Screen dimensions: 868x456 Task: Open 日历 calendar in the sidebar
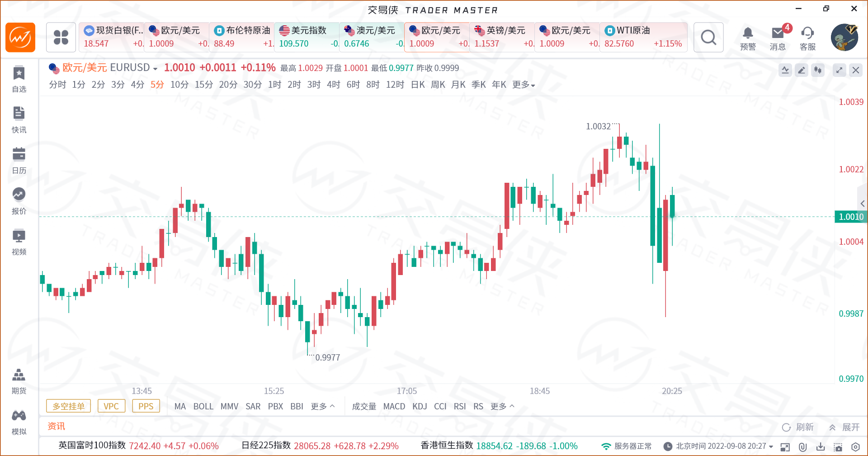tap(19, 161)
